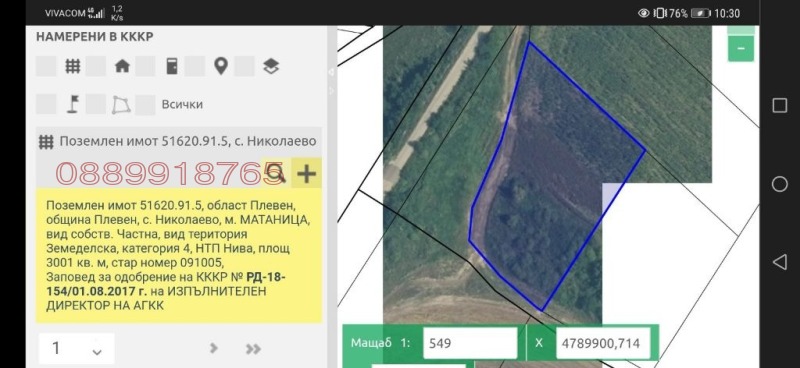This screenshot has width=800, height=368.
Task: Tick checkbox before location pin icon
Action: pyautogui.click(x=194, y=66)
